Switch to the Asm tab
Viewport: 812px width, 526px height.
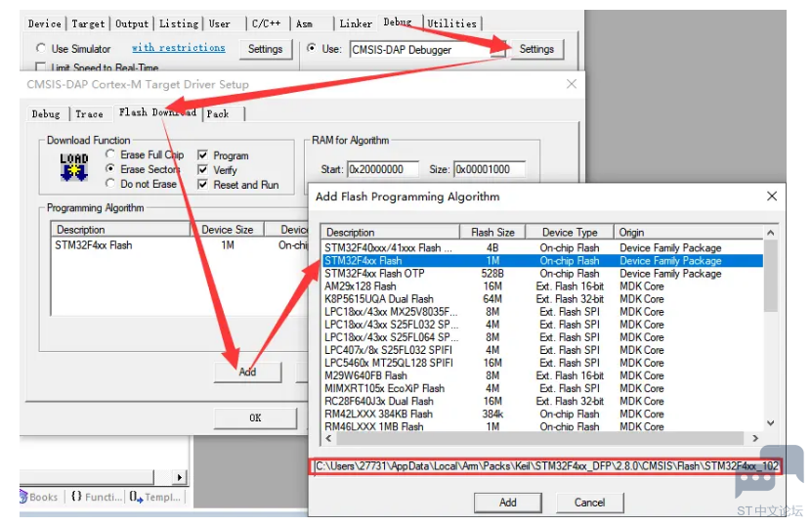click(x=305, y=23)
